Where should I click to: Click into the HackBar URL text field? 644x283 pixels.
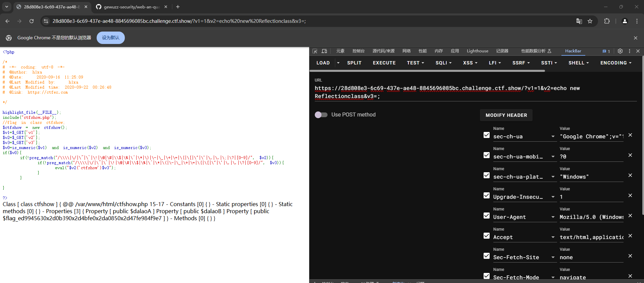476,92
